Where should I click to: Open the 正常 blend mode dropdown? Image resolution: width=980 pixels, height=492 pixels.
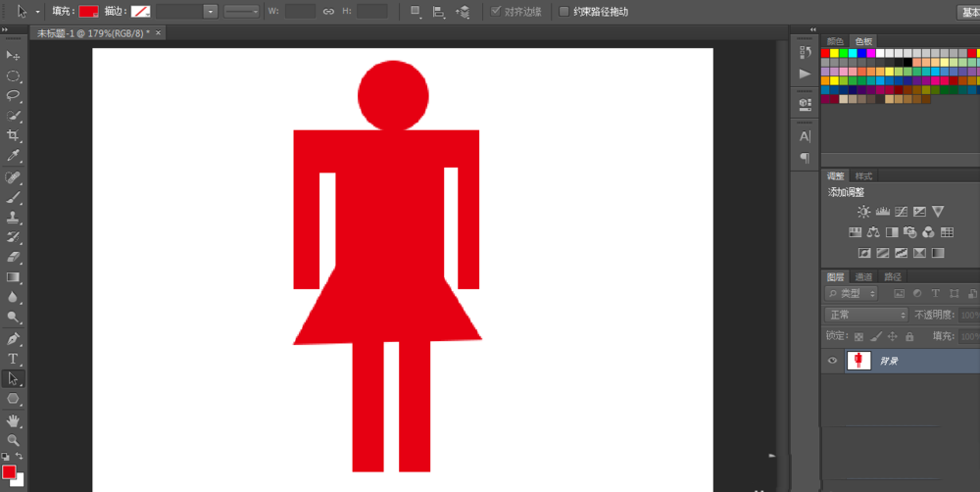(866, 315)
